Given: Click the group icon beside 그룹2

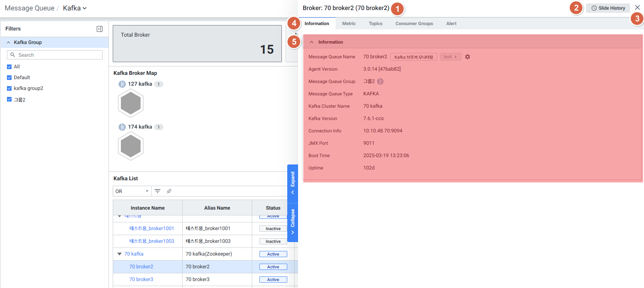Looking at the screenshot, I should coord(380,81).
